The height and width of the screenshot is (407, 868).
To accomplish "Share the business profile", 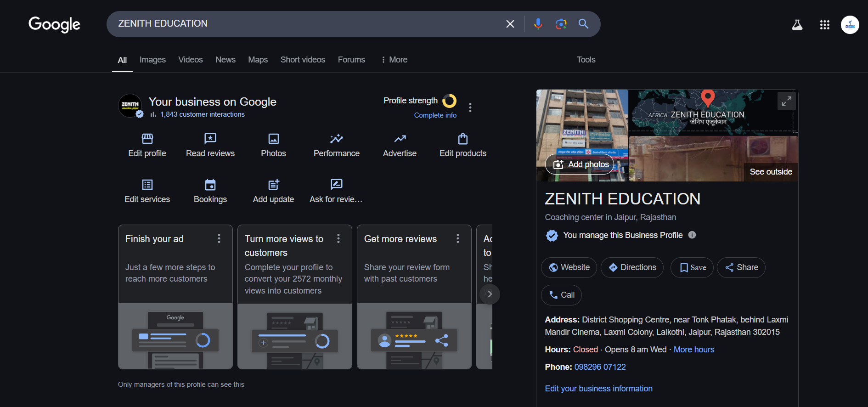I will pos(741,267).
